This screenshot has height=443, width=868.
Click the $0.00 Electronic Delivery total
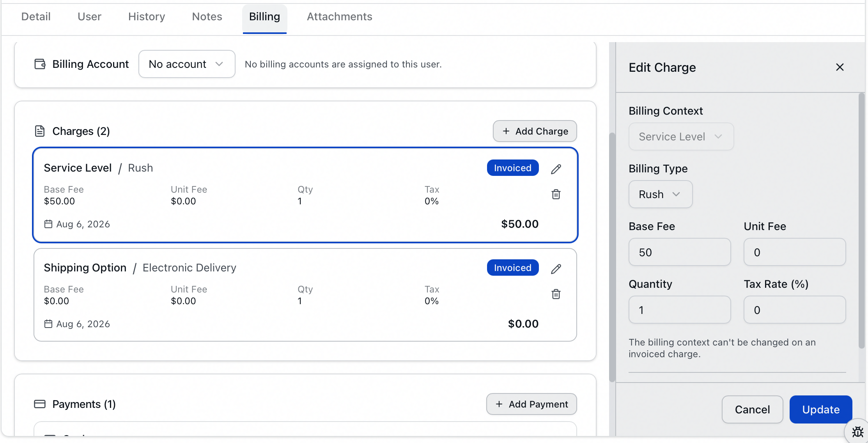coord(523,324)
